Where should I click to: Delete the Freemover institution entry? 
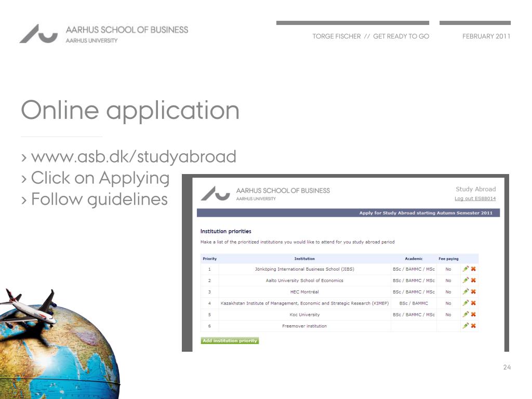point(473,326)
